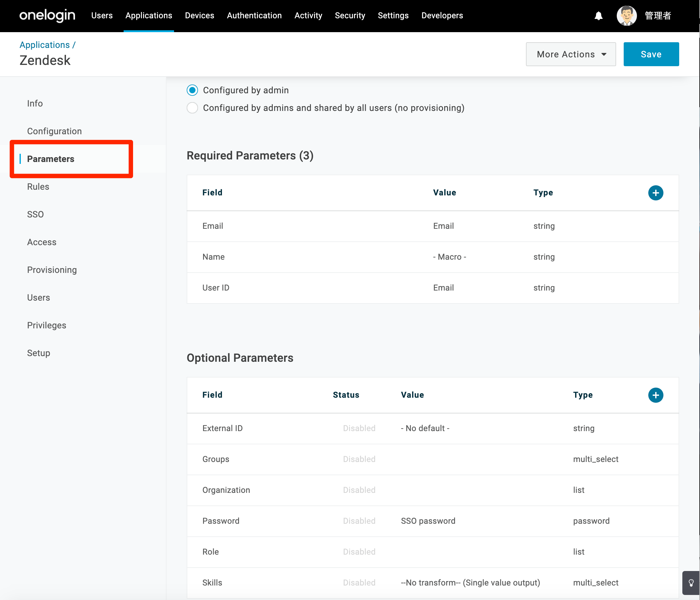
Task: Click the Status column header
Action: pos(346,395)
